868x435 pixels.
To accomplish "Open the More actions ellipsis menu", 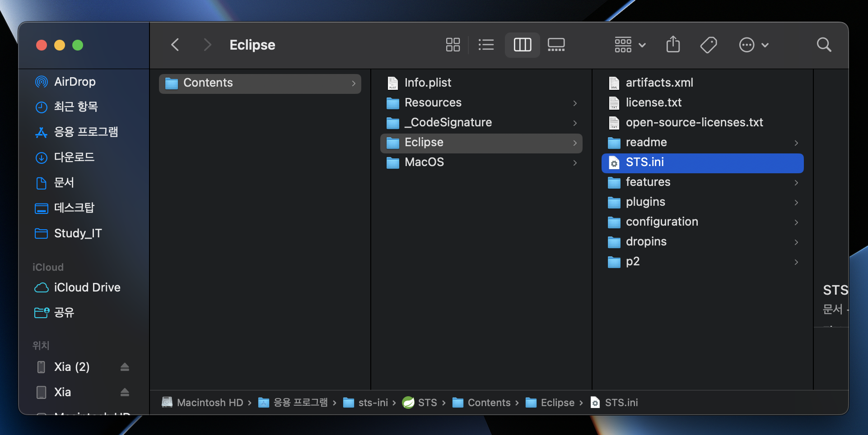I will pos(753,45).
